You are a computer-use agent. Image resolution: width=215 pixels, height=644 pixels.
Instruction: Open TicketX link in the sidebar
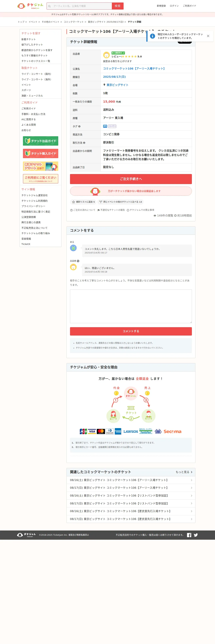pos(26,244)
